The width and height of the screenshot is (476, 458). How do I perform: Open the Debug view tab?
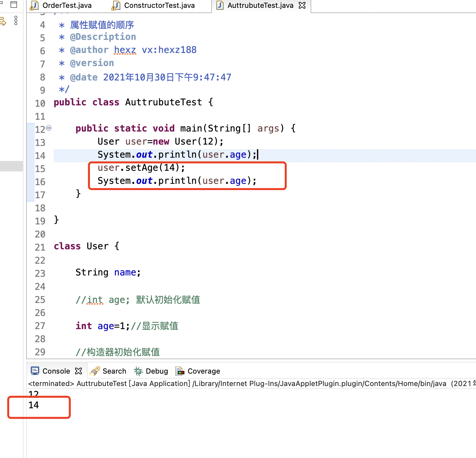151,371
